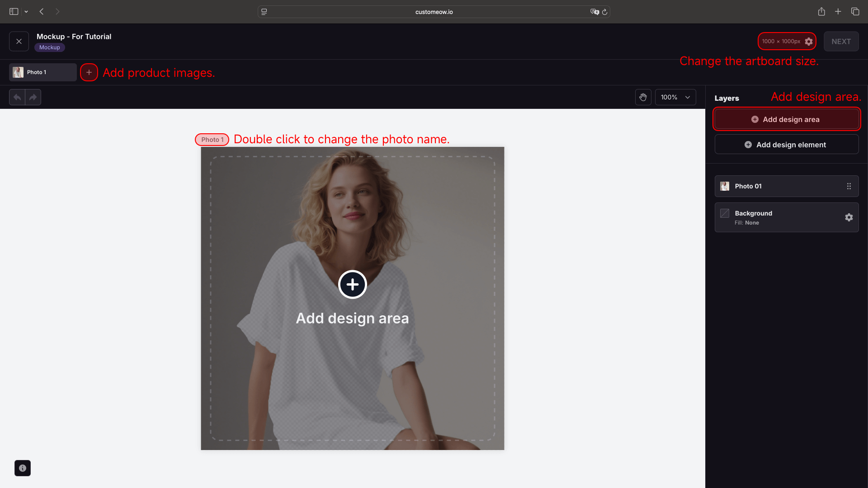The image size is (868, 488).
Task: Click the Background fill swatch
Action: (x=725, y=213)
